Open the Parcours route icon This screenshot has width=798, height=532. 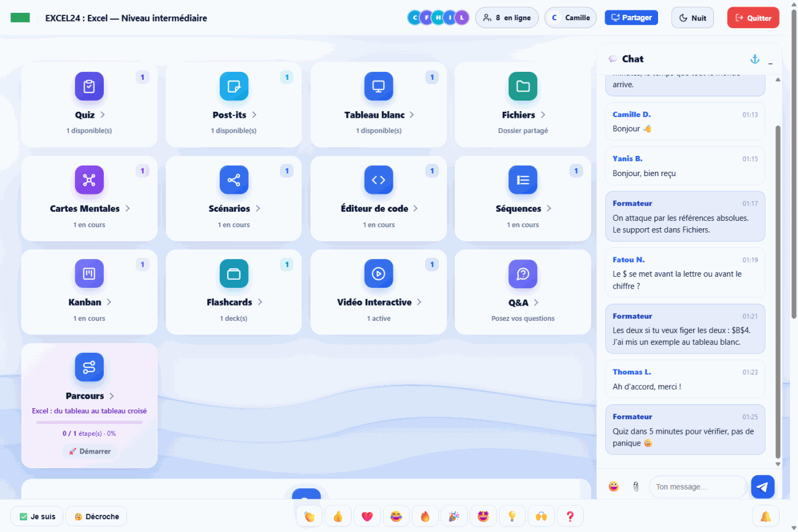click(x=89, y=368)
